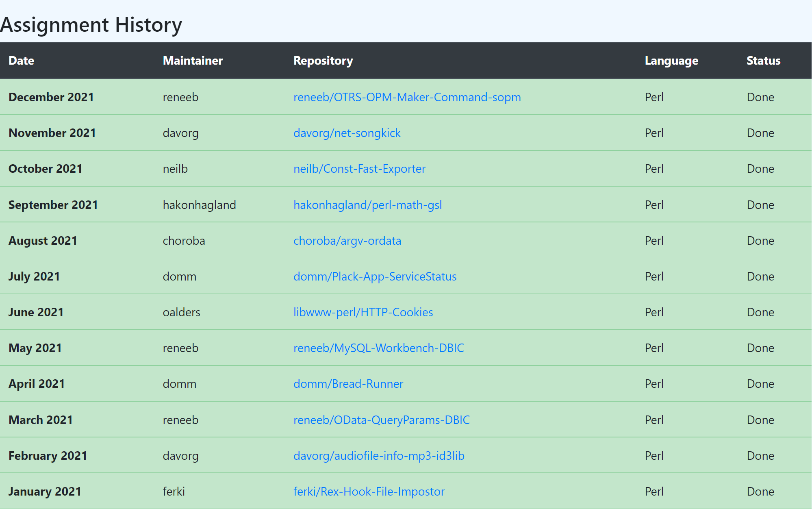Viewport: 812px width, 509px height.
Task: Open domm/Bread-Runner repository link
Action: (x=348, y=384)
